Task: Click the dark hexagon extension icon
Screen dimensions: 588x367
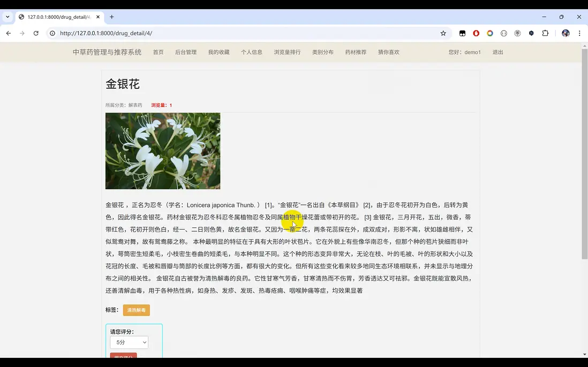Action: click(531, 33)
